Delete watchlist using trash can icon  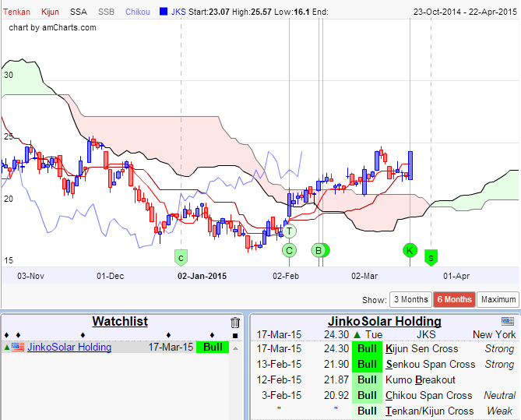(235, 323)
